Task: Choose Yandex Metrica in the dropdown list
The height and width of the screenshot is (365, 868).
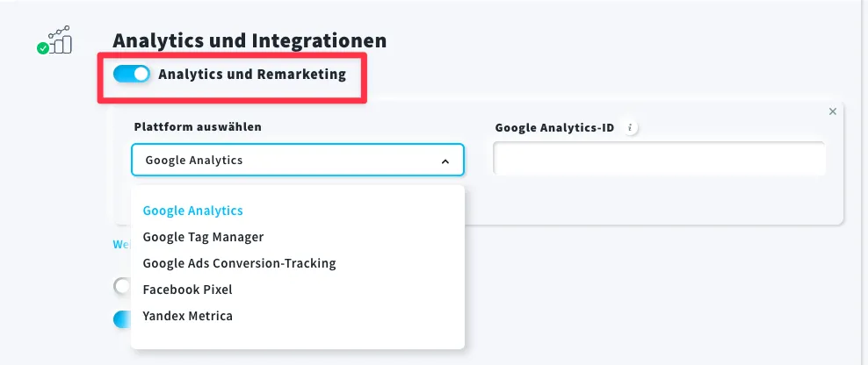Action: (x=187, y=316)
